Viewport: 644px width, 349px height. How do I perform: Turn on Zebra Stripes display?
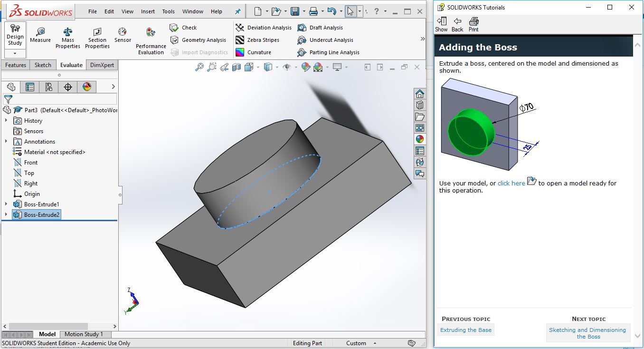tap(257, 40)
